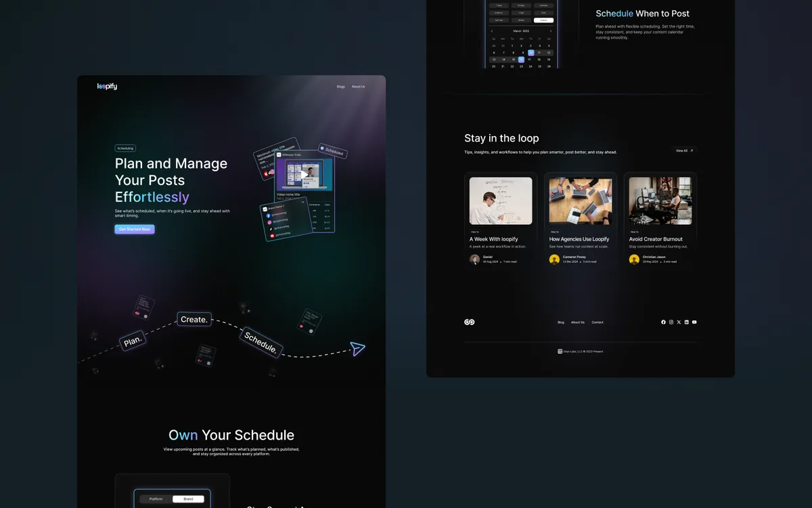Click the Onyx Labs logo in copyright line
This screenshot has width=812, height=508.
560,352
